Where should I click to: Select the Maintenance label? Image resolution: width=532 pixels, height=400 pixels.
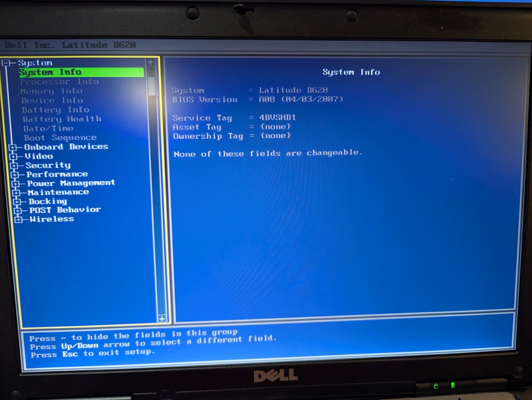(x=59, y=192)
